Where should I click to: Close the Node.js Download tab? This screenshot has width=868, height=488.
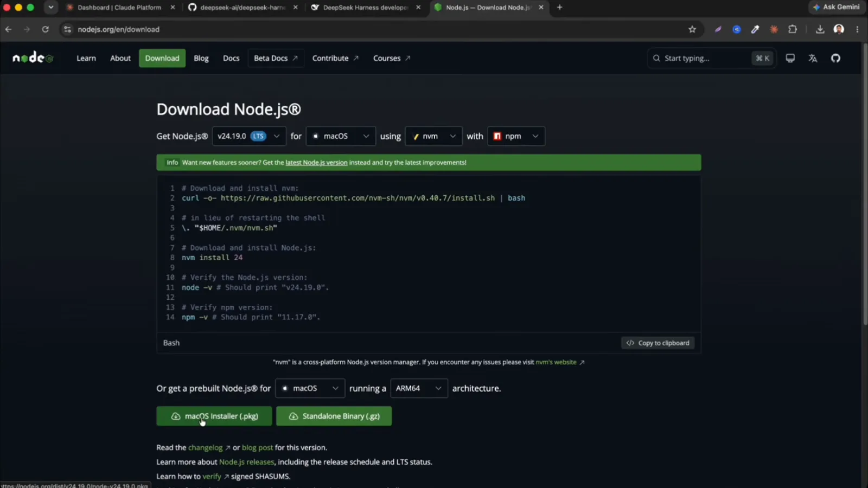click(541, 8)
